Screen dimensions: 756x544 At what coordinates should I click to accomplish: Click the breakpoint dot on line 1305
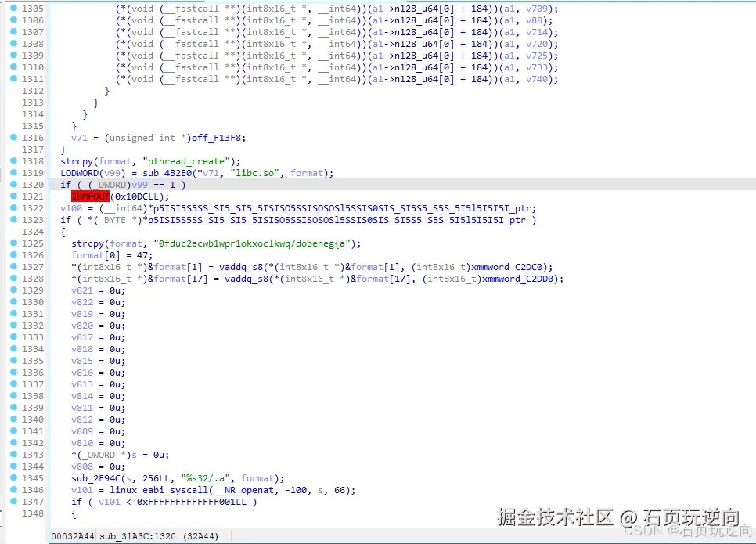click(x=13, y=8)
